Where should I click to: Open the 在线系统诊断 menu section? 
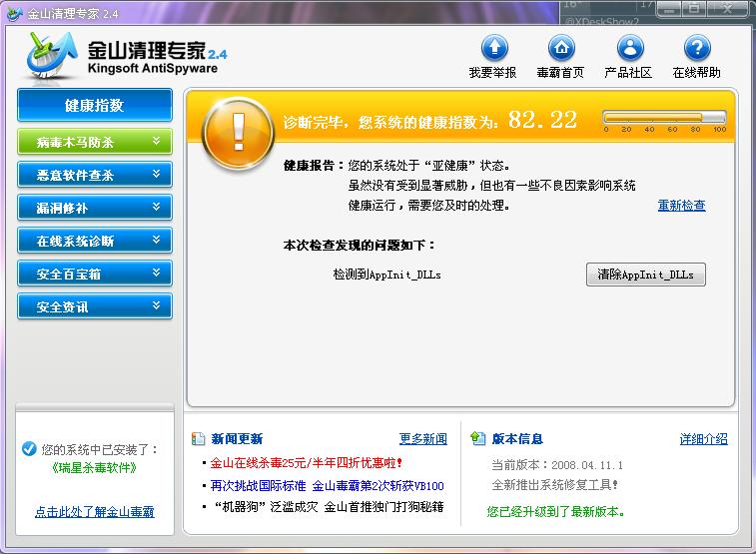[x=95, y=241]
